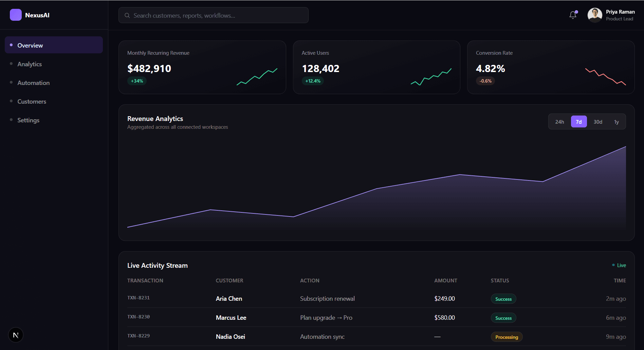Screen dimensions: 644x350
Task: Click the Subscription renewal action
Action: 327,299
